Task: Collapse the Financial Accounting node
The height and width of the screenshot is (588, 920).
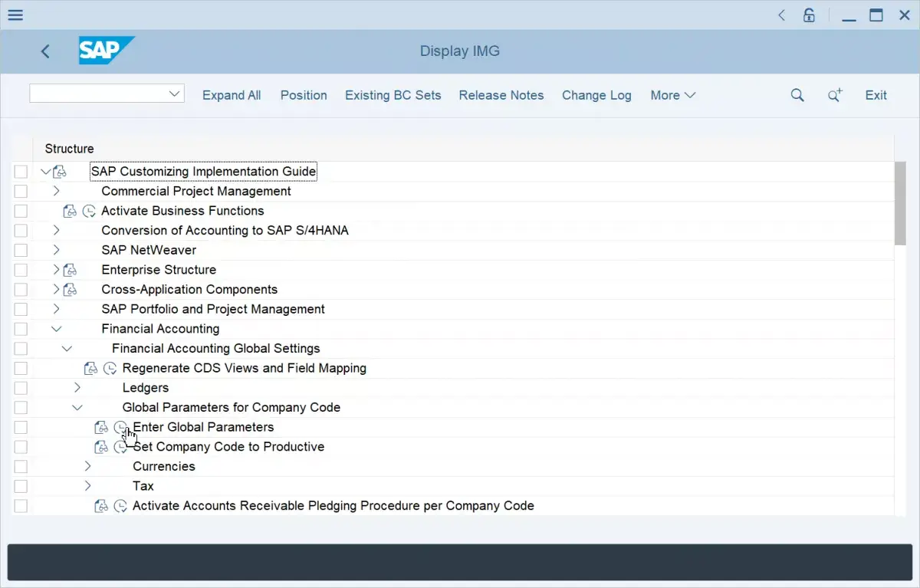Action: click(x=56, y=329)
